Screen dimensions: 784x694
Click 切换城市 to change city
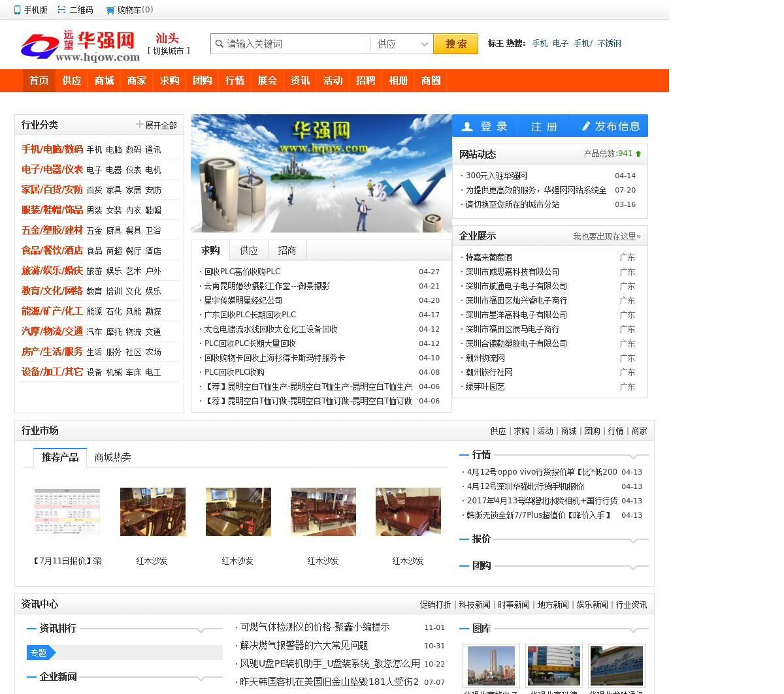click(x=169, y=51)
